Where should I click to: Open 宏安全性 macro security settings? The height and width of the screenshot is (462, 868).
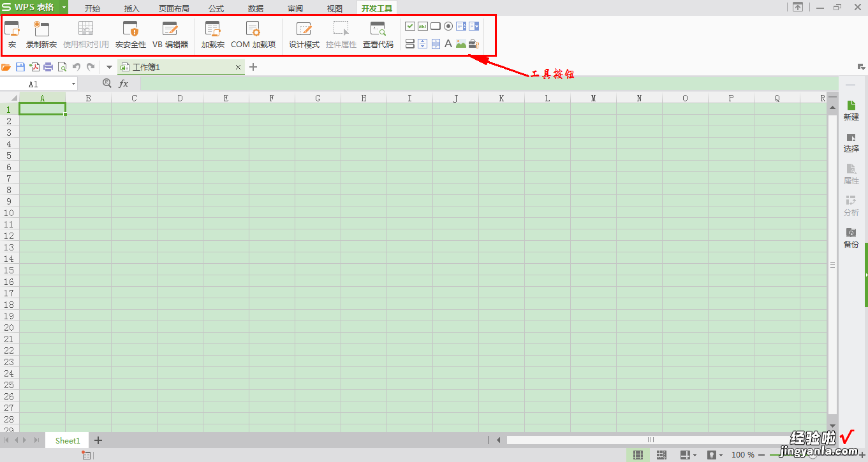tap(131, 35)
